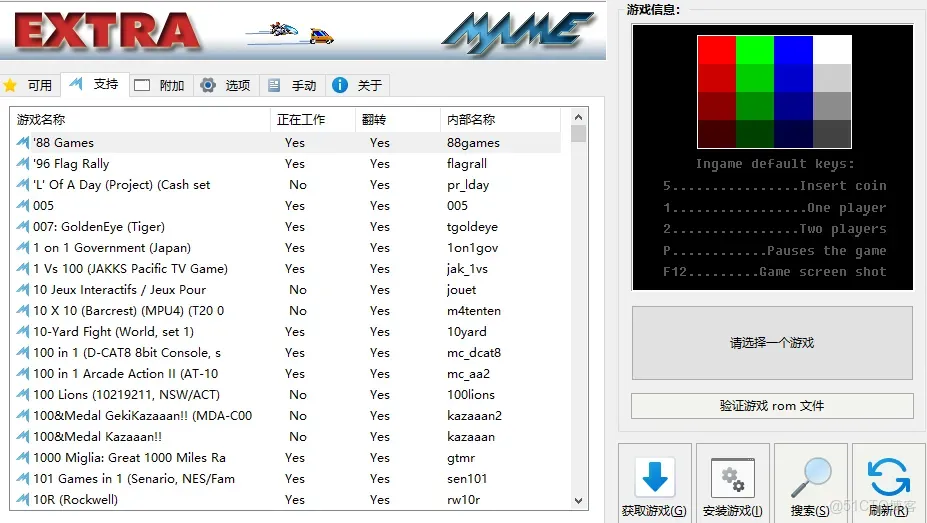The height and width of the screenshot is (523, 927).
Task: Click the MAME icon beside '88 Games
Action: coord(22,142)
